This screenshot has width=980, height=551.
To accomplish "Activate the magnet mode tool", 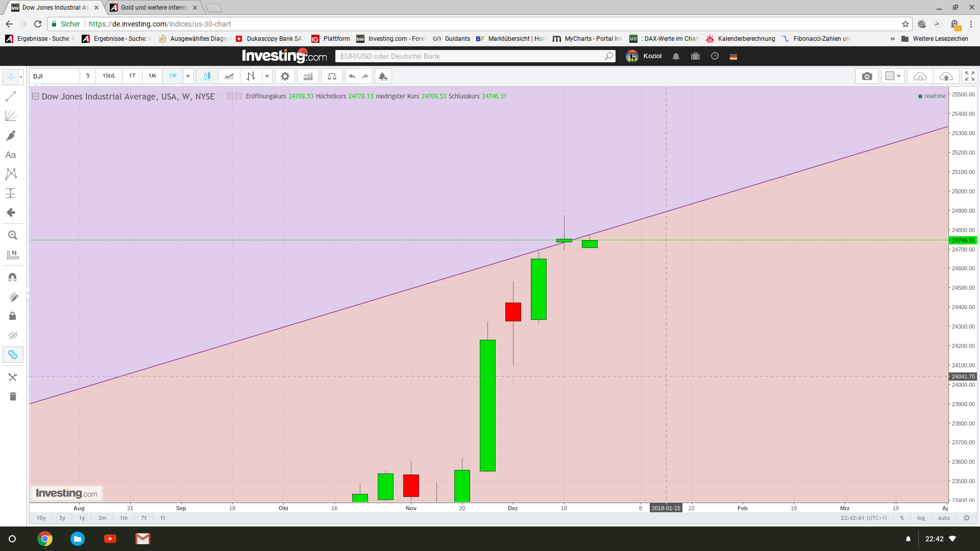I will coord(12,277).
